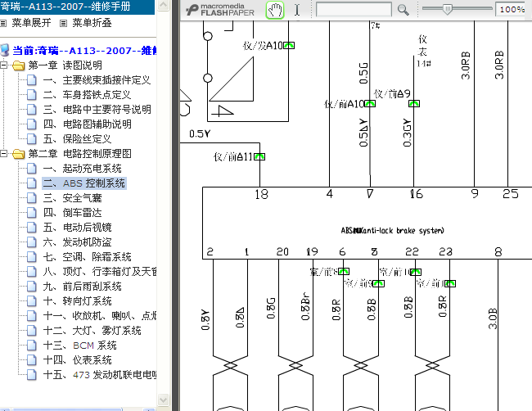Image resolution: width=532 pixels, height=411 pixels.
Task: Open 七、空调、除霜系统 page
Action: point(88,257)
